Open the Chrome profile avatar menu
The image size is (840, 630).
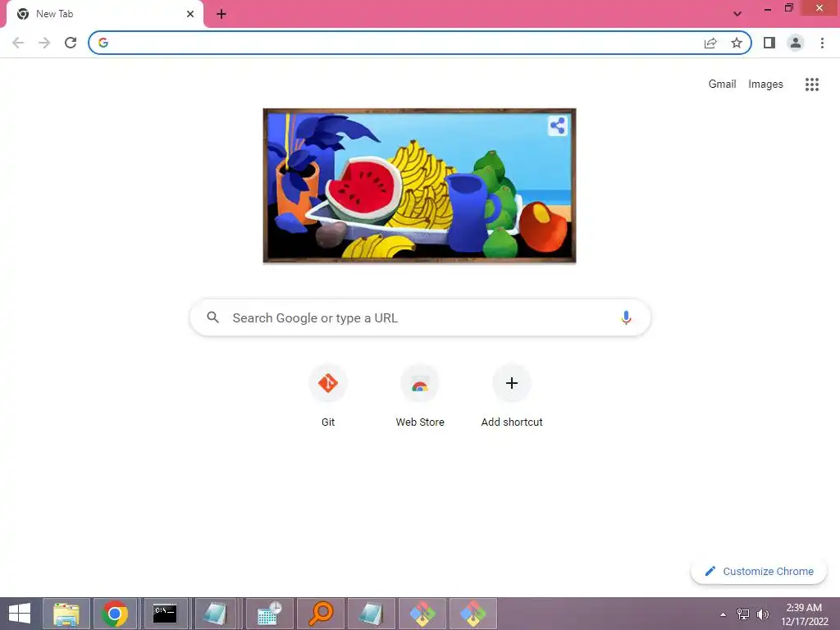tap(796, 43)
